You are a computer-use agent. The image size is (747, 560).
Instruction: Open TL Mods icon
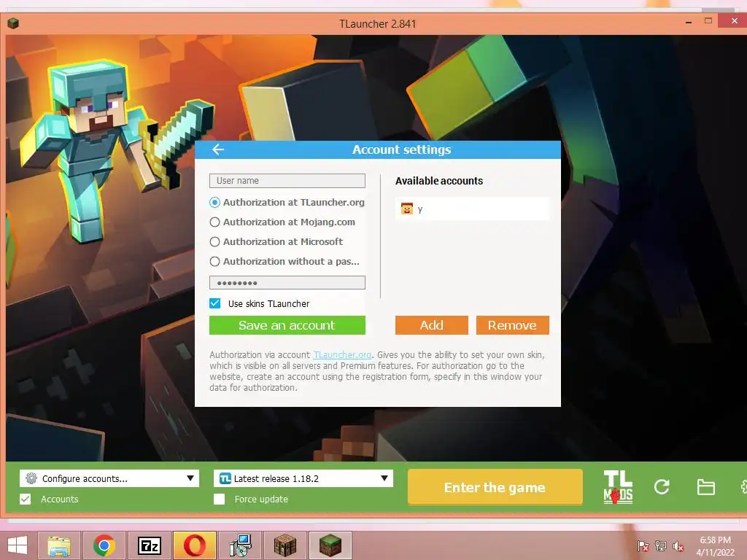(618, 487)
